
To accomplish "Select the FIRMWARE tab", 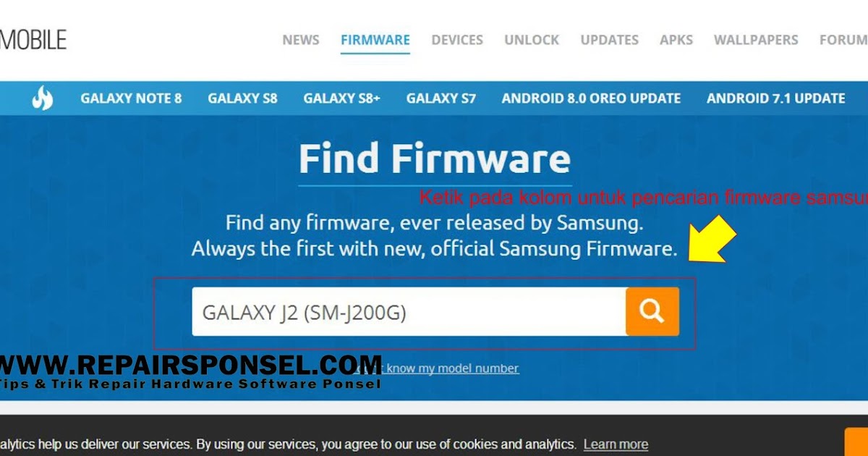I will 375,40.
